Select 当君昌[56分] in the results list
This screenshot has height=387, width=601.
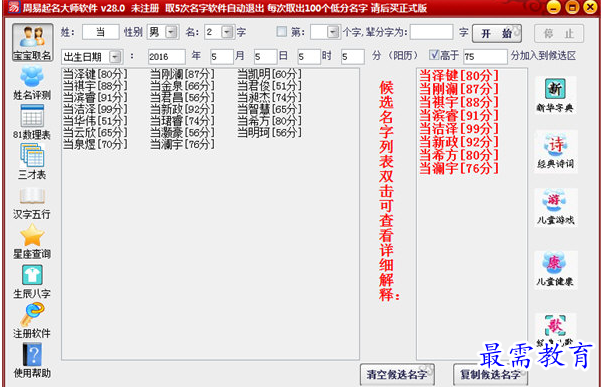point(182,97)
